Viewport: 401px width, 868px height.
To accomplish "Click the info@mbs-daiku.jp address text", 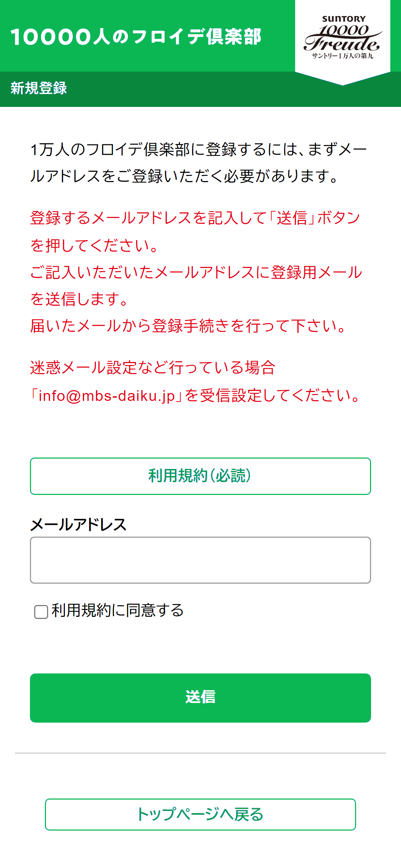I will click(107, 396).
